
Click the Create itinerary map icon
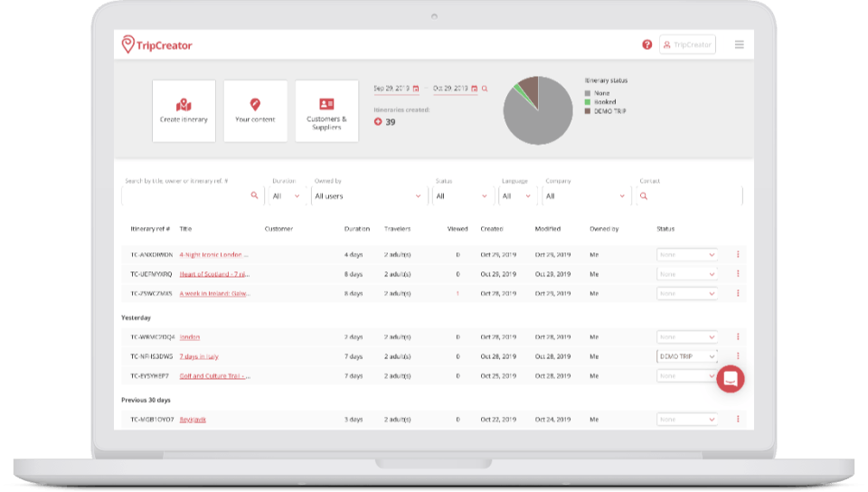(184, 105)
